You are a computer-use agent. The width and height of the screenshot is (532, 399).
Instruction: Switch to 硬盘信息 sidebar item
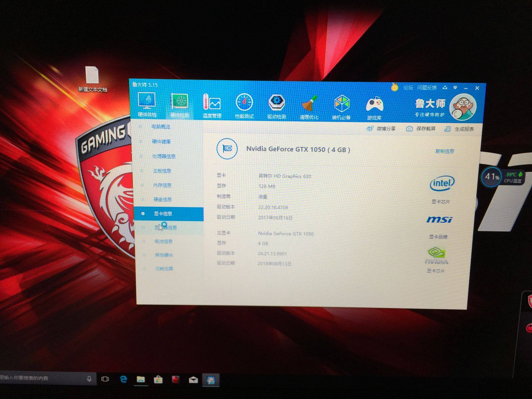(x=162, y=199)
